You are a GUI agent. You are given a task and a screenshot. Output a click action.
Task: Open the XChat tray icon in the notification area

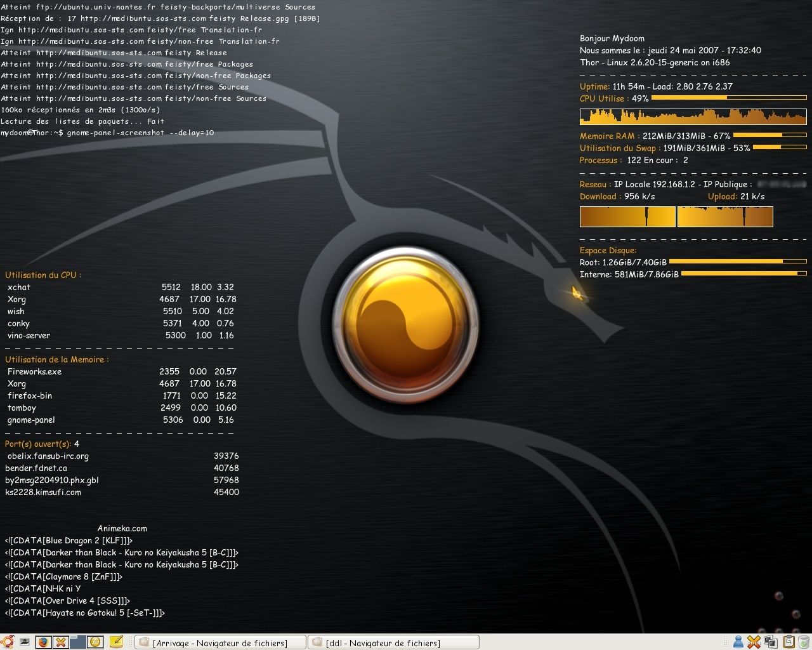click(754, 642)
